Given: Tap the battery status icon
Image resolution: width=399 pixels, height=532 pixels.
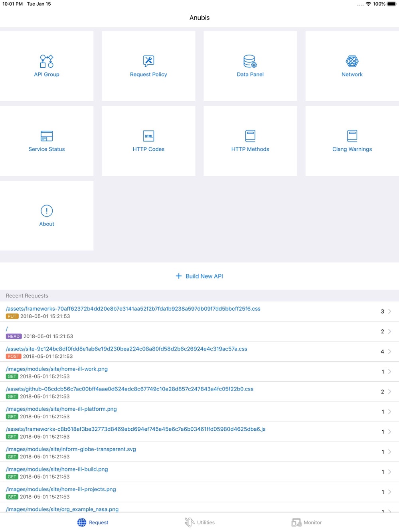Looking at the screenshot, I should pyautogui.click(x=392, y=4).
